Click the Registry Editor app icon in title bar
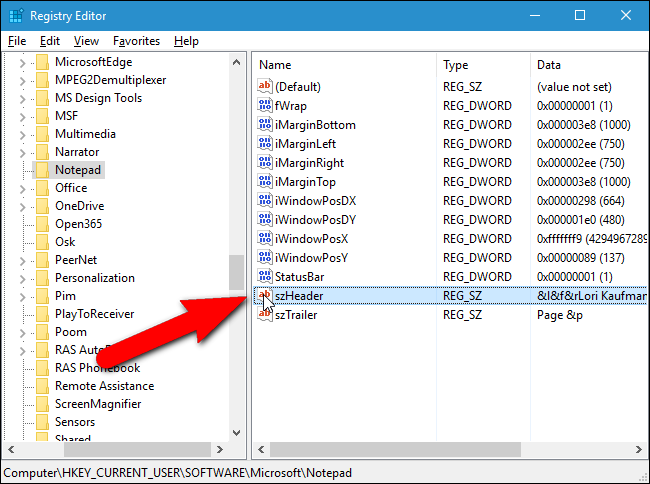This screenshot has width=650, height=484. point(16,16)
